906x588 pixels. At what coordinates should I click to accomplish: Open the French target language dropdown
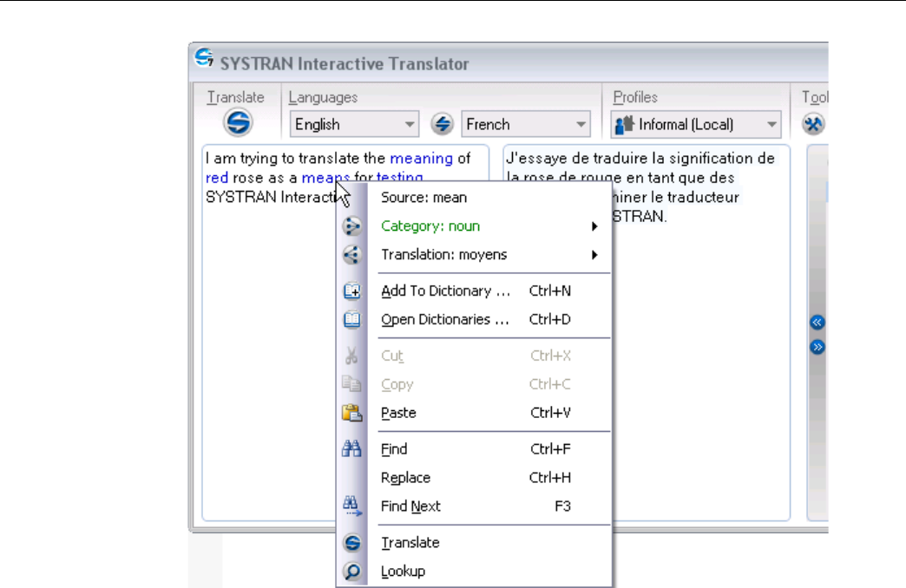tap(525, 124)
